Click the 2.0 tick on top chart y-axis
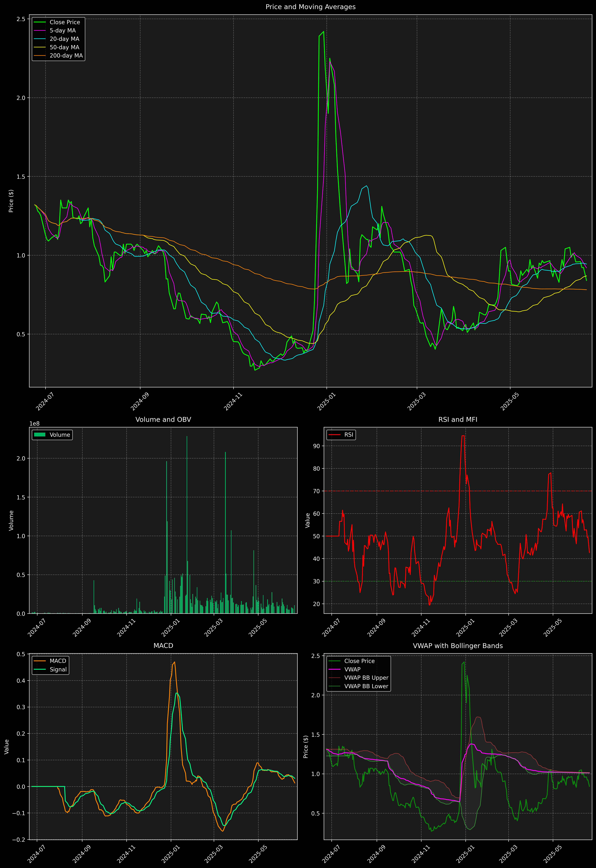 (21, 98)
